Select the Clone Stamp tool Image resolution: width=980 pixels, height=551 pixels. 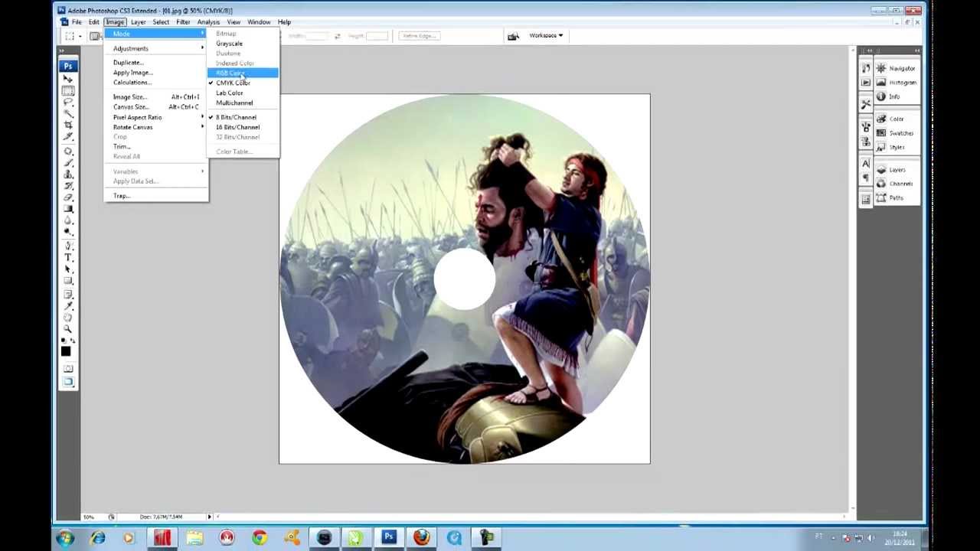68,174
